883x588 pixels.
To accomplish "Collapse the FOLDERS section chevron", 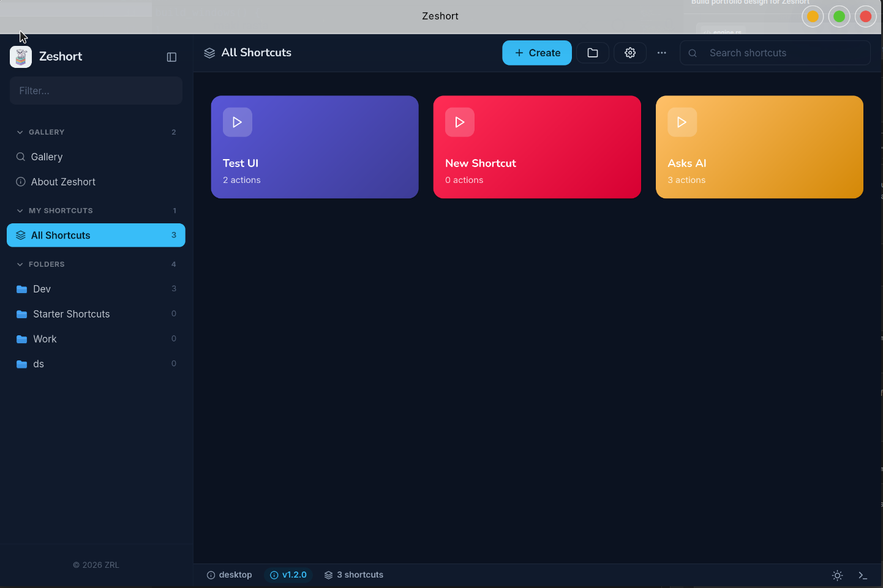I will [x=20, y=264].
